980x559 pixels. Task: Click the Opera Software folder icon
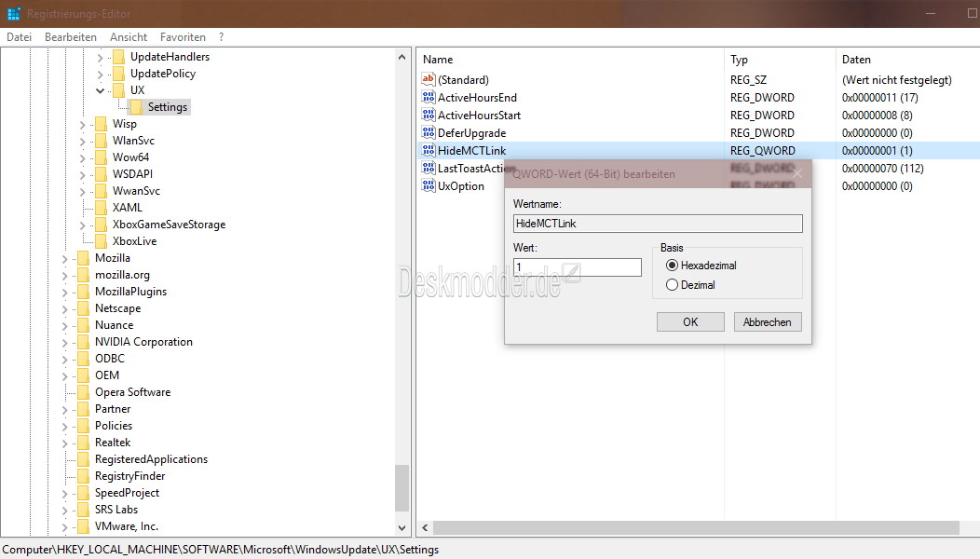[x=83, y=392]
